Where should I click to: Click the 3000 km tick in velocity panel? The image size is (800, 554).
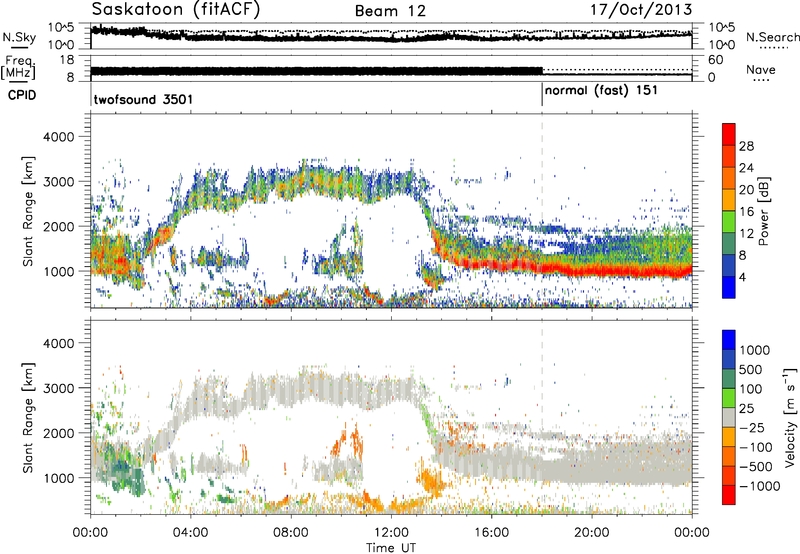tap(58, 388)
